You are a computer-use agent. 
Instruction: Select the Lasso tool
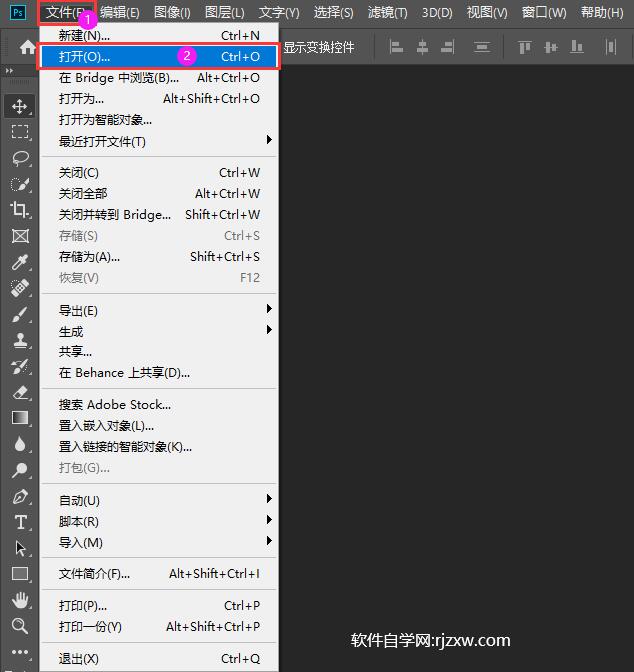tap(20, 158)
